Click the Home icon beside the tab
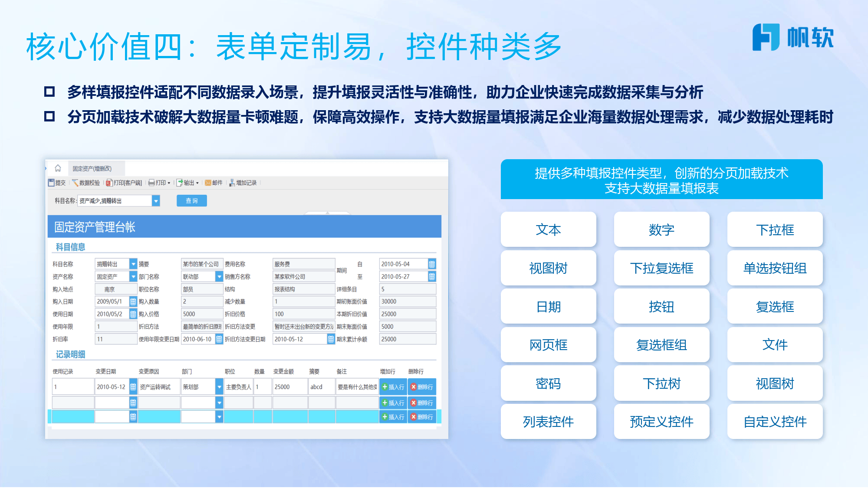The height and width of the screenshot is (488, 868). [x=58, y=169]
